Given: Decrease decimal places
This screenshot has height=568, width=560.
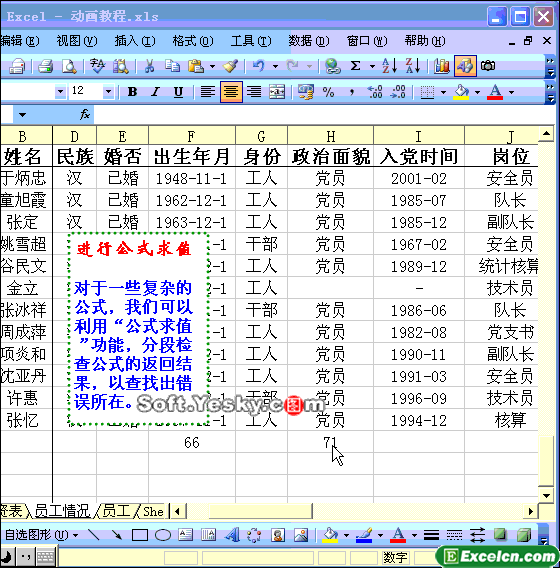Looking at the screenshot, I should (398, 92).
